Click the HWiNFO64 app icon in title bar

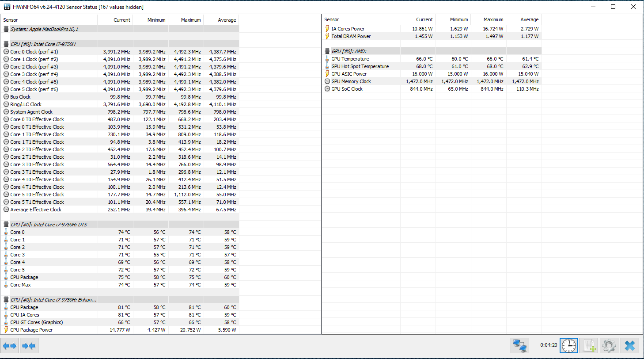(x=8, y=7)
